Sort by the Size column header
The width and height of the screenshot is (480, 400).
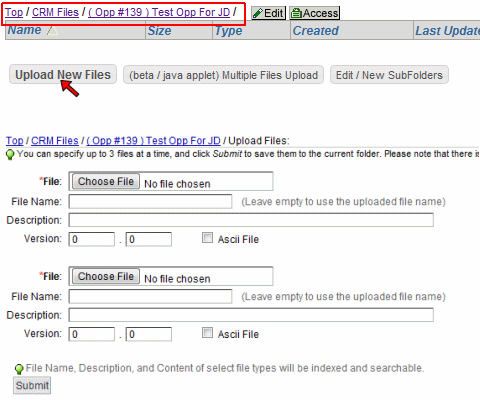pos(159,31)
